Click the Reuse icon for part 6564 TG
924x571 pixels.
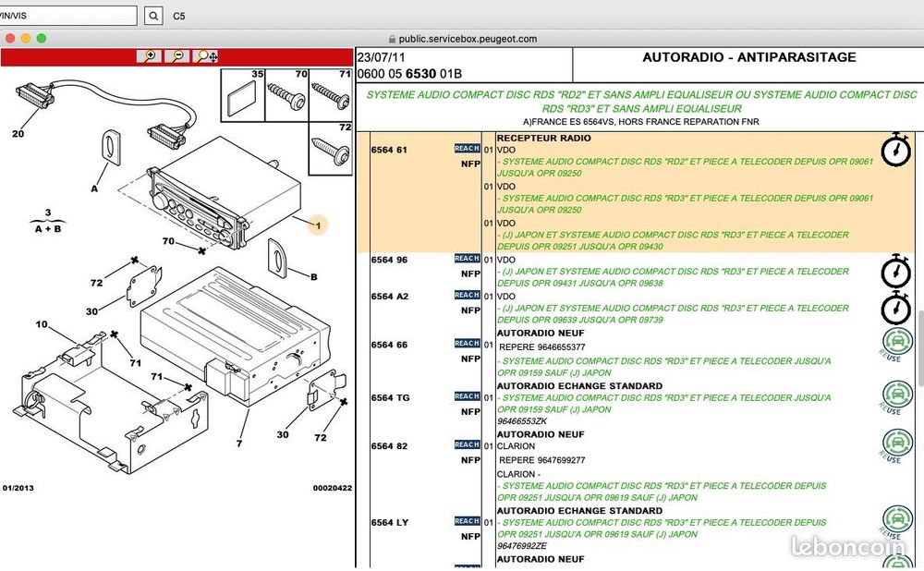[x=896, y=397]
